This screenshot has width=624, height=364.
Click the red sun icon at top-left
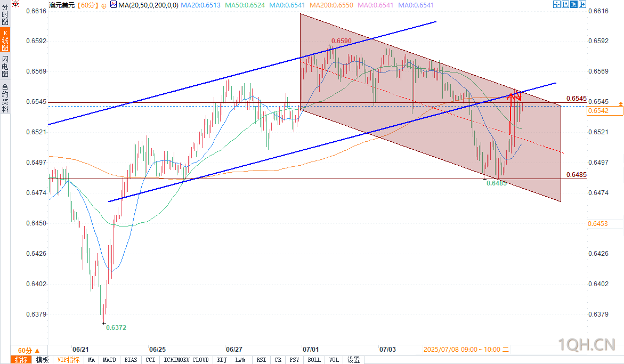point(15,4)
